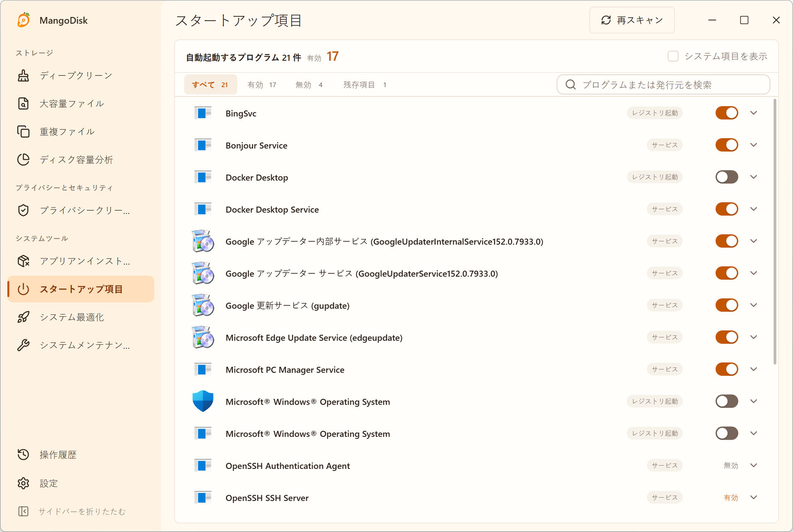Image resolution: width=793 pixels, height=532 pixels.
Task: Select スタートアップ項目 power icon
Action: tap(23, 289)
